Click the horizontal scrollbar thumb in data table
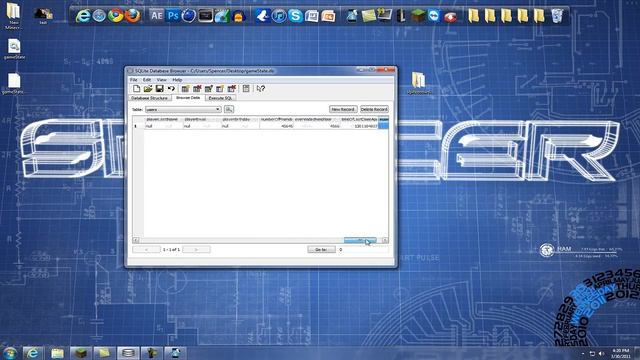Viewport: 640px width, 360px height. pos(360,240)
